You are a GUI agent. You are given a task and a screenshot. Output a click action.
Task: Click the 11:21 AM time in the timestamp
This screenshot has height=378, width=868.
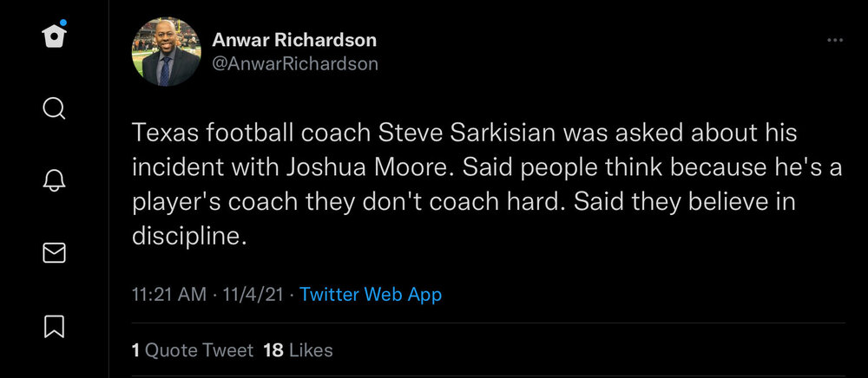coord(168,295)
